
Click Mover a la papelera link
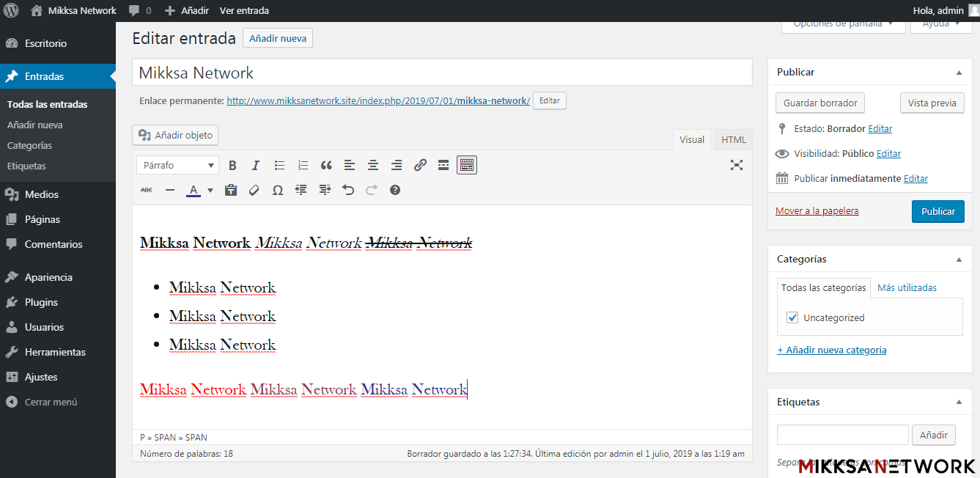point(817,211)
